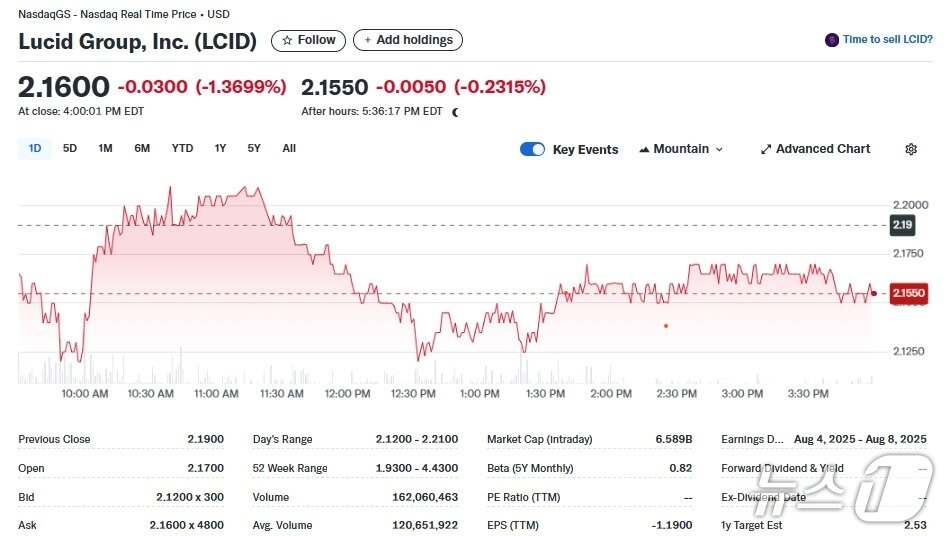Show the 5Y chart range

coord(254,148)
